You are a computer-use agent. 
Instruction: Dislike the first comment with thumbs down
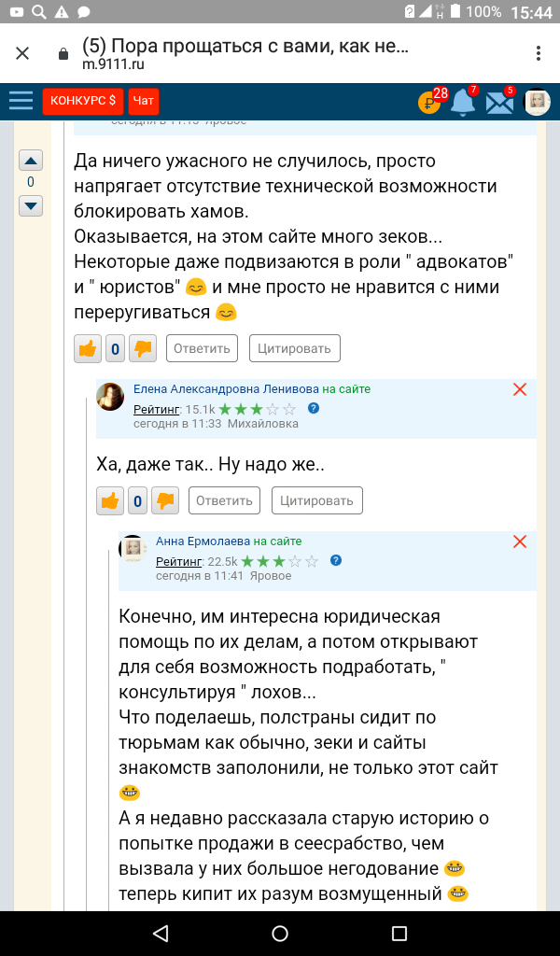pos(142,349)
